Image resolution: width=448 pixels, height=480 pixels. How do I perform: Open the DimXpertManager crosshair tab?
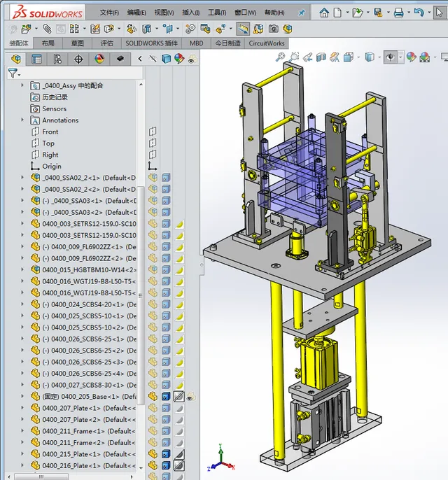coord(78,59)
